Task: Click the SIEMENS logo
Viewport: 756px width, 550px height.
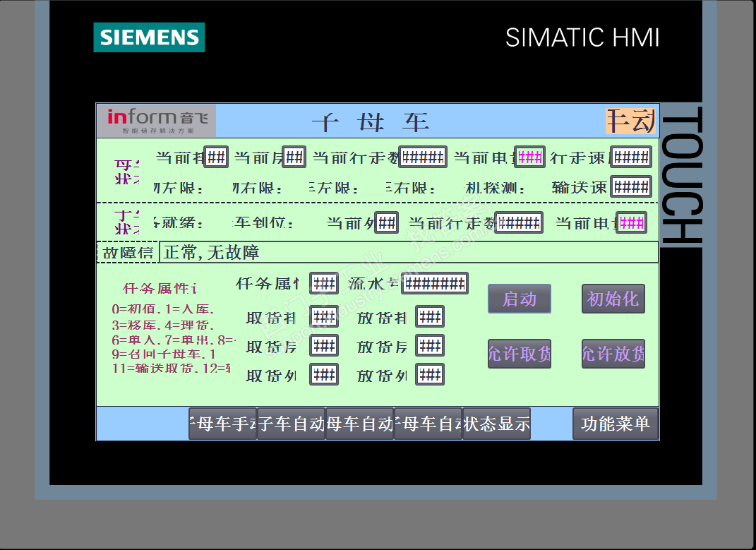Action: click(x=149, y=37)
